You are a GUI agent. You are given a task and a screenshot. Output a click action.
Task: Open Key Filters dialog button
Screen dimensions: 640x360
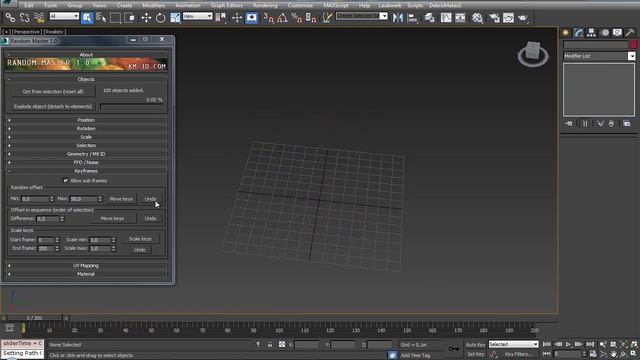pyautogui.click(x=519, y=354)
